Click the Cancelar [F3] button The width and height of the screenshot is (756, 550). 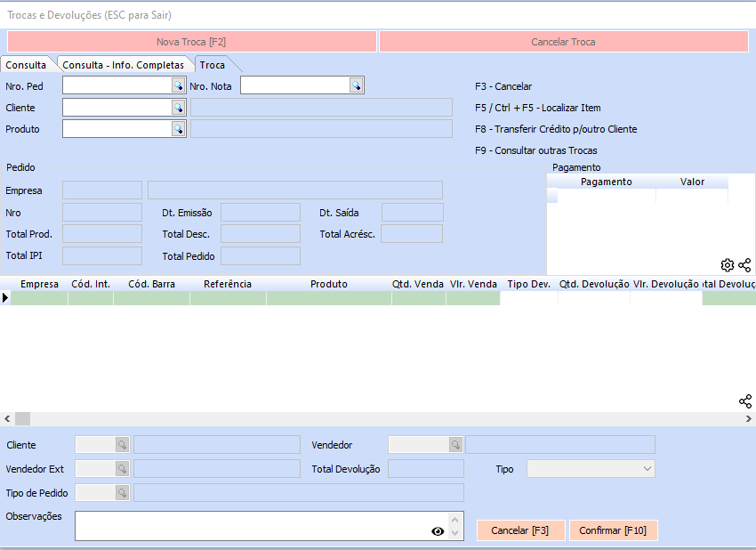pyautogui.click(x=520, y=530)
